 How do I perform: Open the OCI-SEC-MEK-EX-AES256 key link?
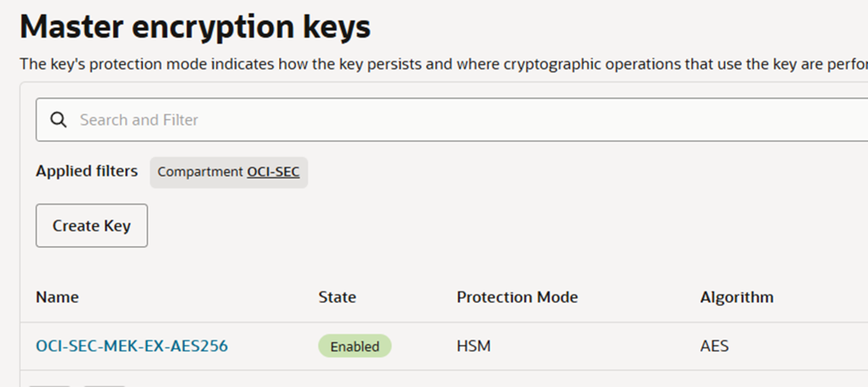[132, 346]
